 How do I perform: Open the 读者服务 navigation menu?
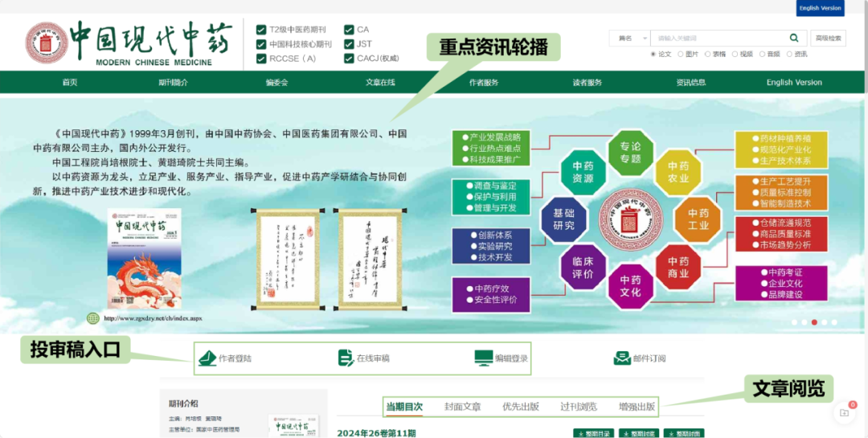coord(588,83)
